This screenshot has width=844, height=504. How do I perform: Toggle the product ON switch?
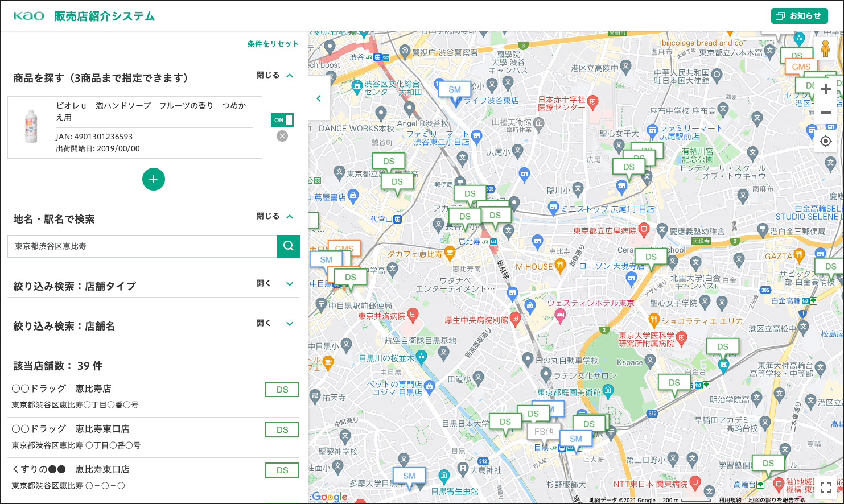click(282, 120)
